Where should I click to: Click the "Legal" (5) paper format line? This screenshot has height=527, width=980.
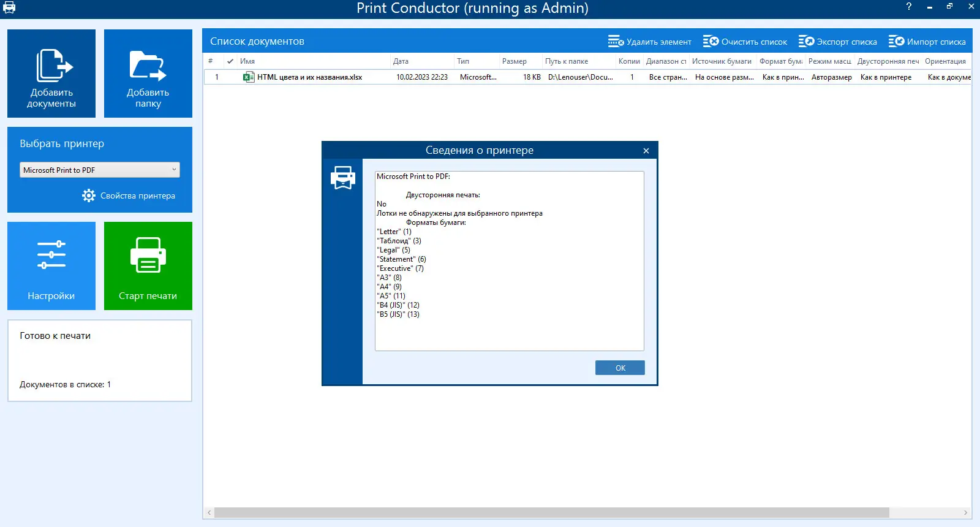393,250
